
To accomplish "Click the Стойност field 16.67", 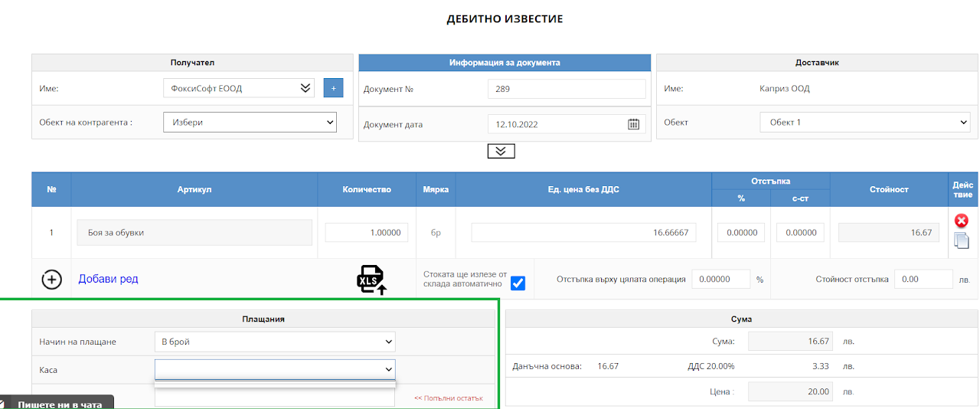I will [888, 233].
